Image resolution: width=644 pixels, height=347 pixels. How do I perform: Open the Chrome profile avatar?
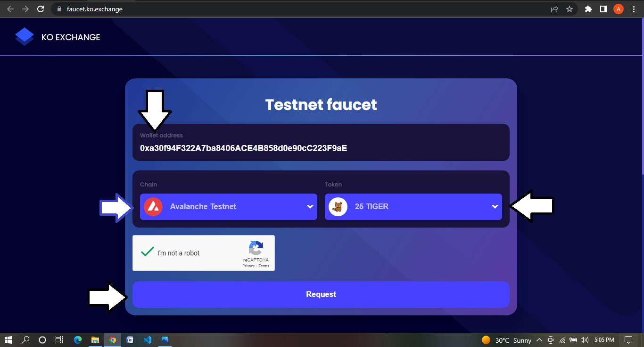pos(619,9)
